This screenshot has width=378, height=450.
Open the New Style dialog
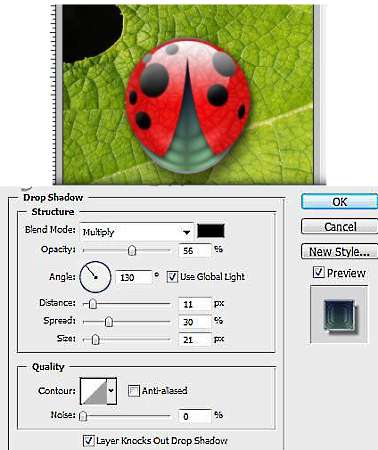point(339,251)
